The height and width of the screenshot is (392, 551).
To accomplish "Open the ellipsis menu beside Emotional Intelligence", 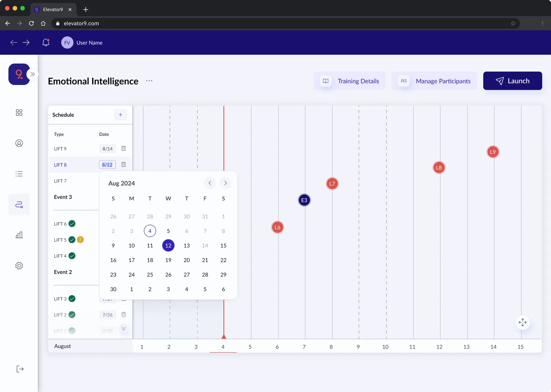I will coord(149,81).
